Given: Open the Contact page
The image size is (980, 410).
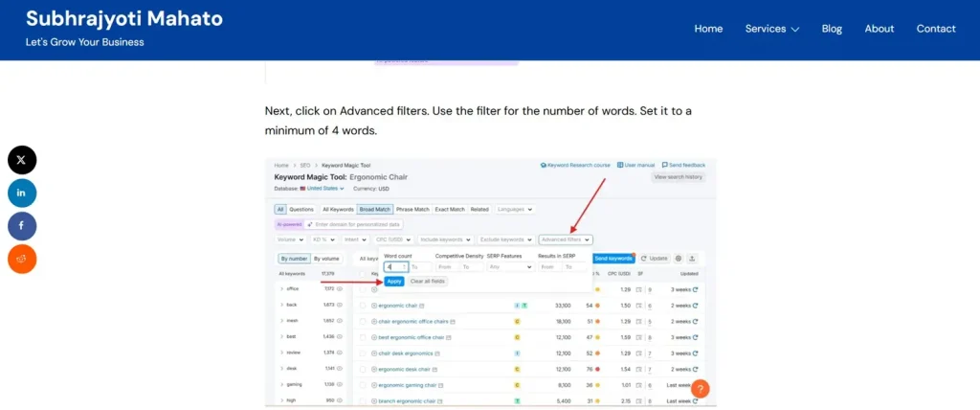Looking at the screenshot, I should [936, 29].
